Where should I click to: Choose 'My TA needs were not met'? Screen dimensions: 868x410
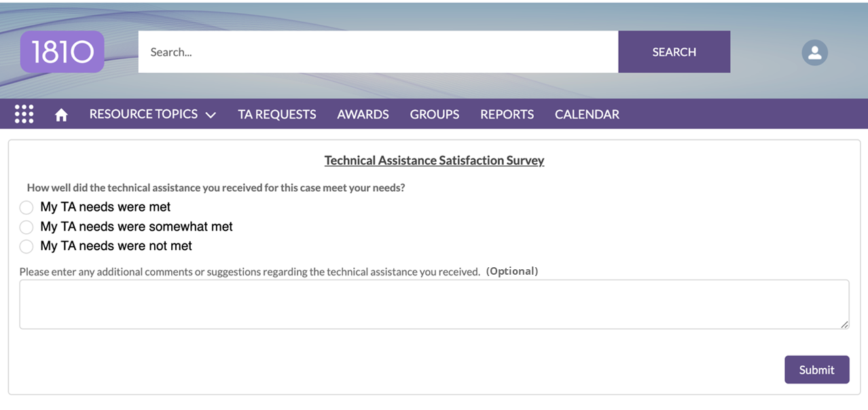[x=26, y=246]
